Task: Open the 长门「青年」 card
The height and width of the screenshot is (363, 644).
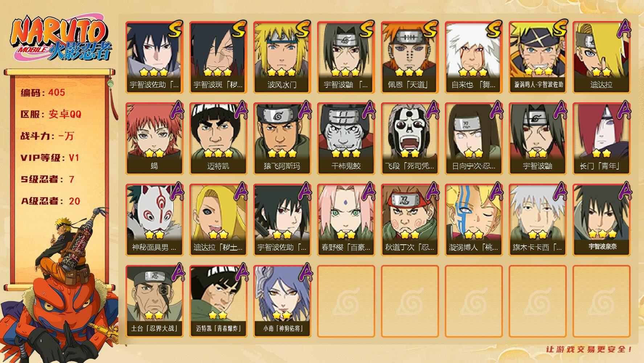Action: [x=601, y=139]
